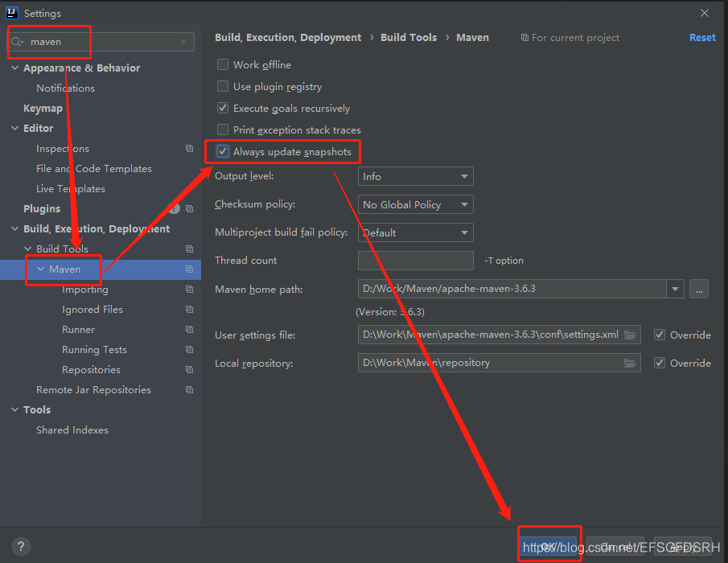
Task: Click into the Thread count field
Action: [x=415, y=261]
